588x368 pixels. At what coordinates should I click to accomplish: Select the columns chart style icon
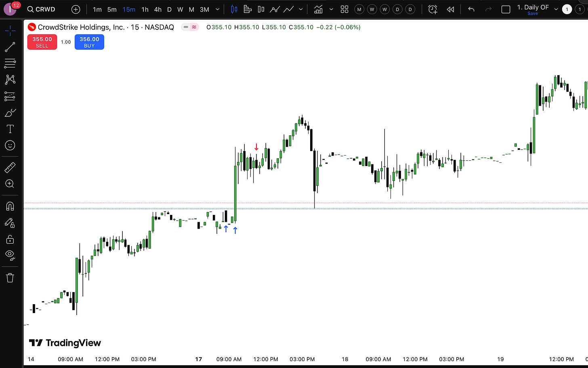click(x=261, y=9)
